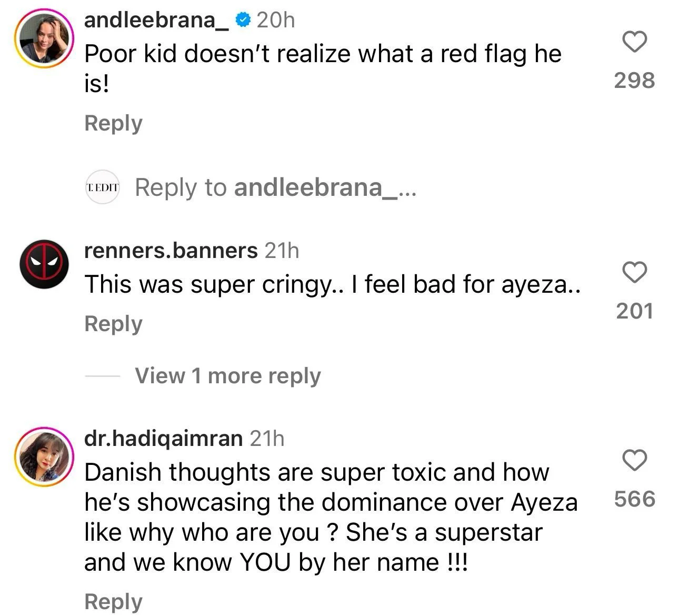Tap the 20h timestamp on first comment
679x616 pixels.
coord(276,21)
